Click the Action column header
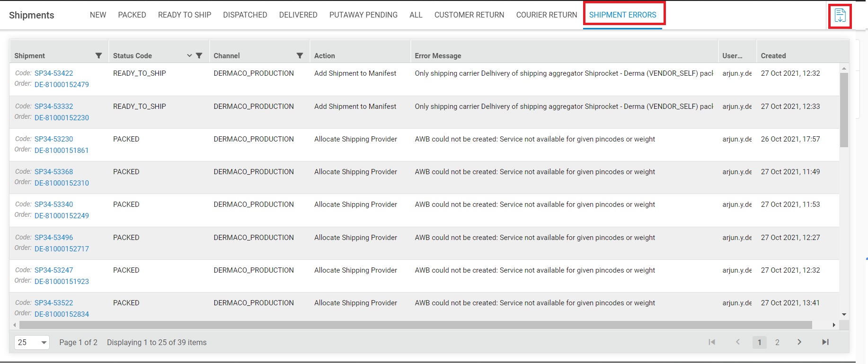The width and height of the screenshot is (868, 364). click(x=325, y=56)
